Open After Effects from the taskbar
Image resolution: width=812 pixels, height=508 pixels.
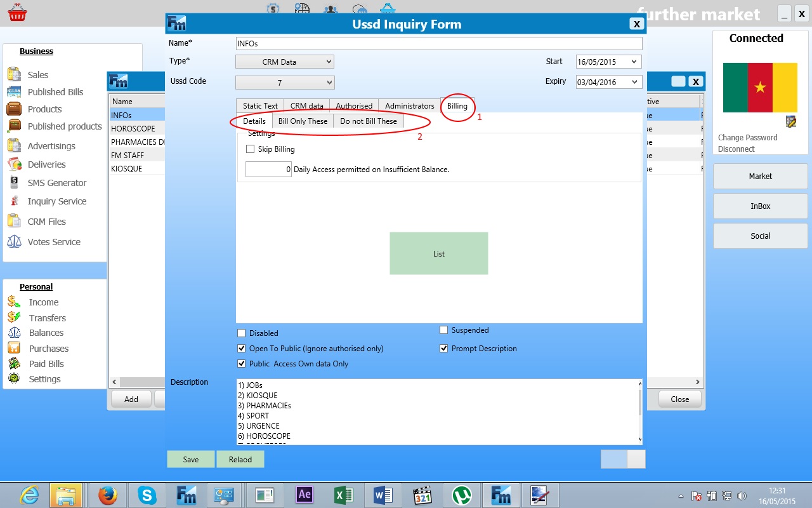pos(304,495)
